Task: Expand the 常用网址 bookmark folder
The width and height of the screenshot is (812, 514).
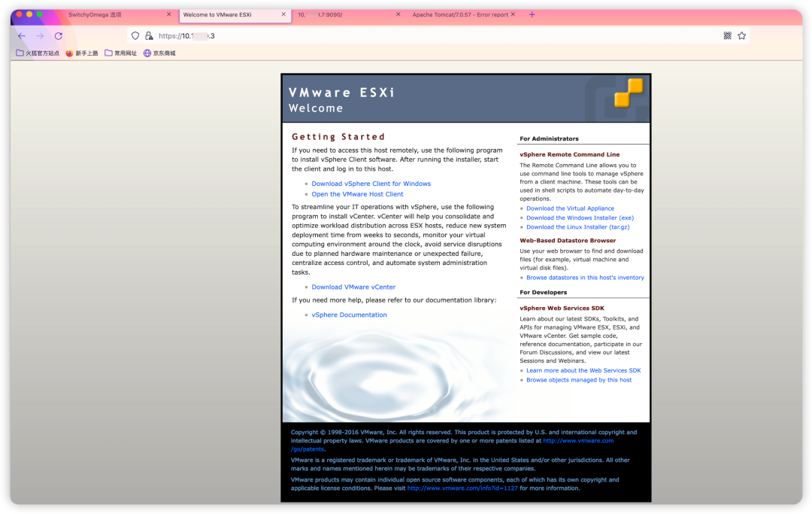Action: [120, 53]
